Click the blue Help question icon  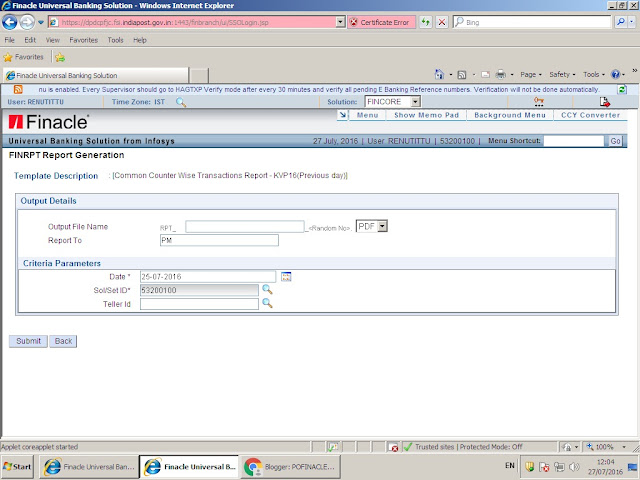(616, 74)
